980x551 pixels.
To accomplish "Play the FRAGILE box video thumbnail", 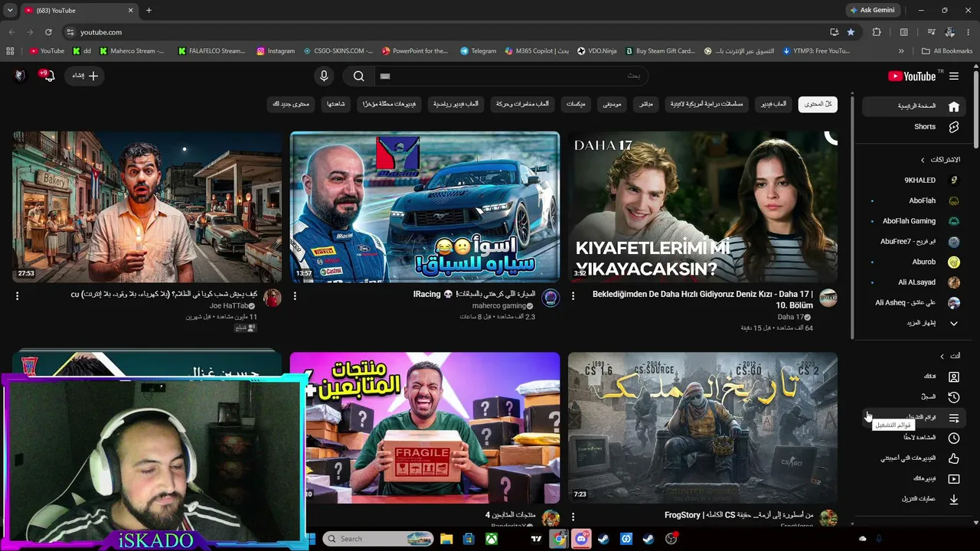I will point(425,428).
